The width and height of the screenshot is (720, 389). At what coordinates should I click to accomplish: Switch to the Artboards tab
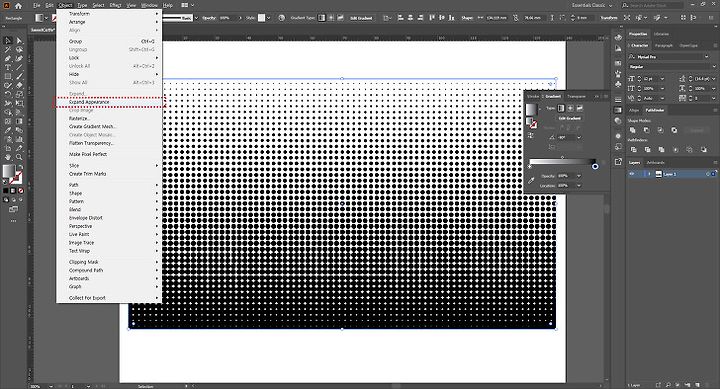[x=655, y=163]
